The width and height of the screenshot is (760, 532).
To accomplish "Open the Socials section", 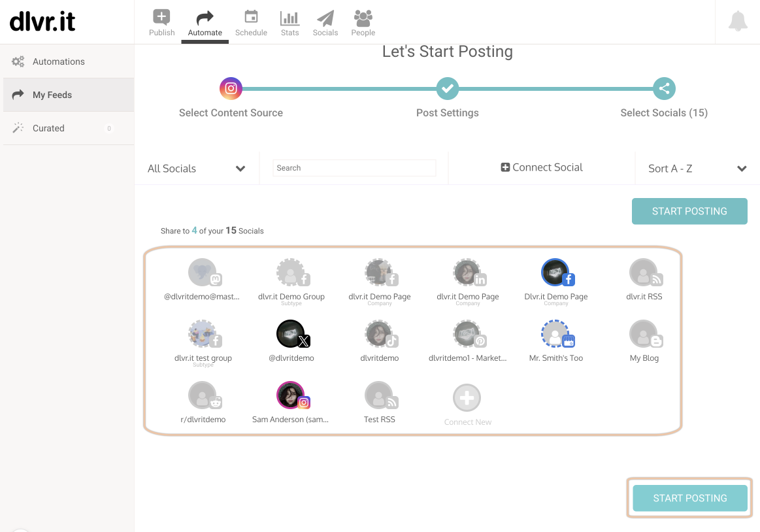I will point(325,23).
